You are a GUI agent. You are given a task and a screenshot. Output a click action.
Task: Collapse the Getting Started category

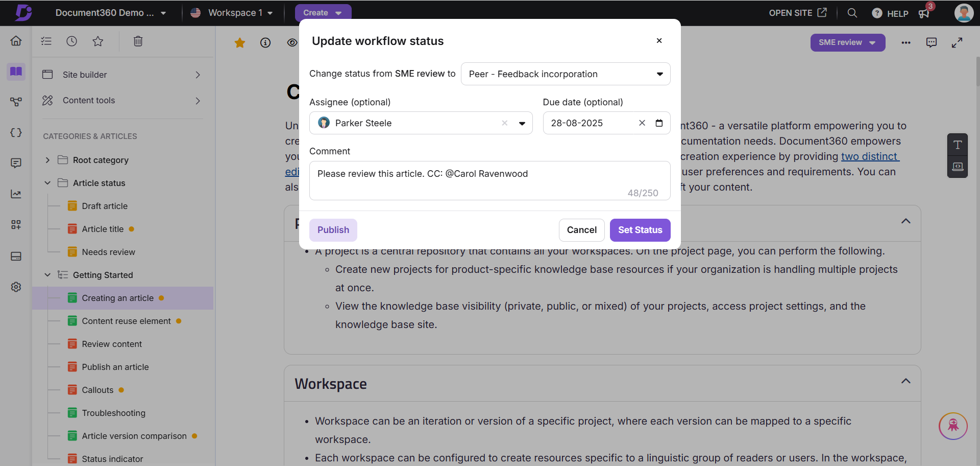[47, 275]
